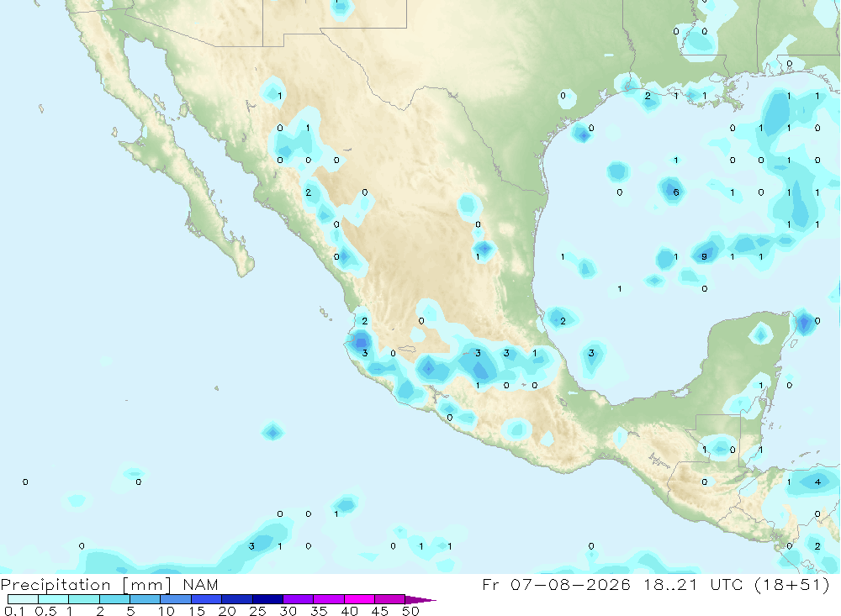Click the precipitation value '9' in the Gulf
Screen dimensions: 841x616
click(x=704, y=256)
